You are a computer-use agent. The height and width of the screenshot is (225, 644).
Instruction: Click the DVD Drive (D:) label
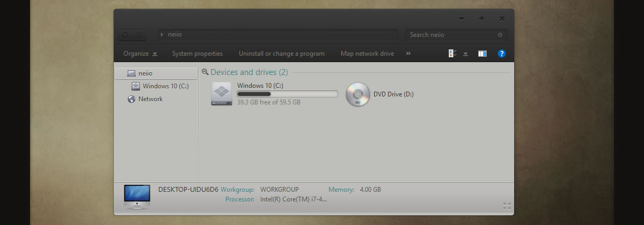(393, 94)
